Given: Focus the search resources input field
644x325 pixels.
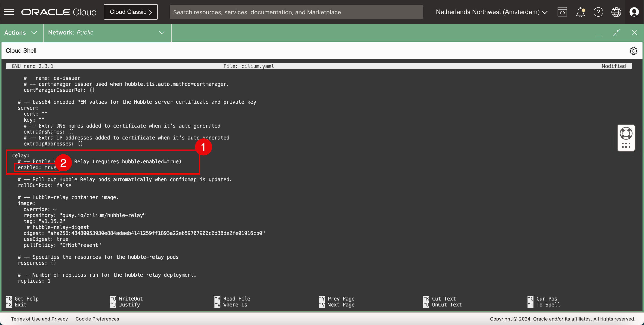Looking at the screenshot, I should (x=296, y=12).
